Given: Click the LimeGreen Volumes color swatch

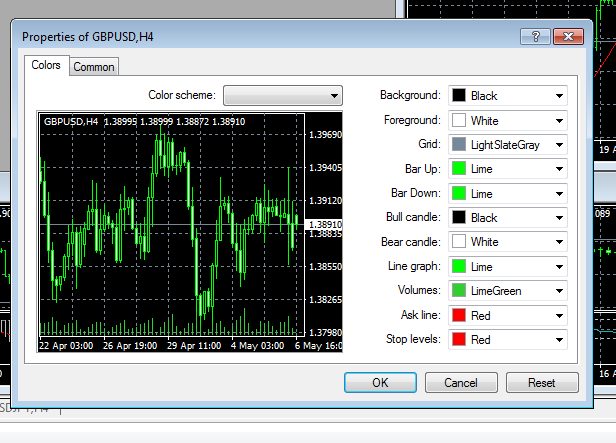Looking at the screenshot, I should pos(459,291).
